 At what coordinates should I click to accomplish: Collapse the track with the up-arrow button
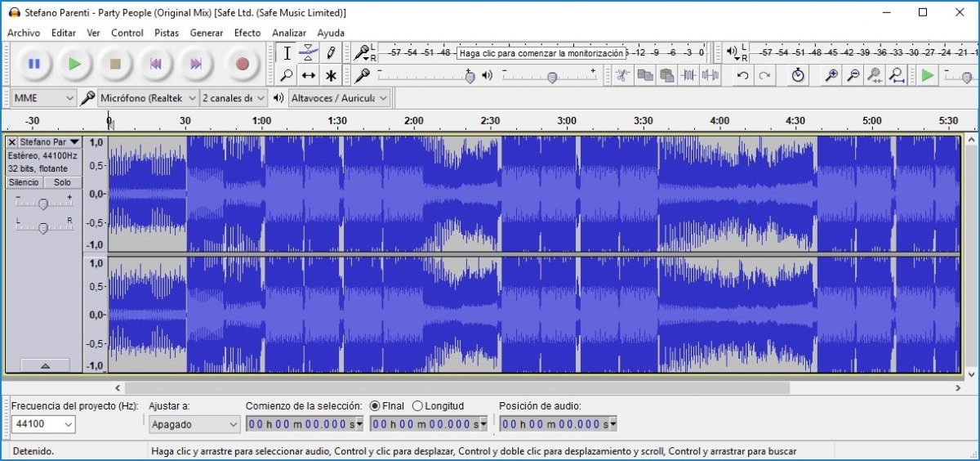44,365
